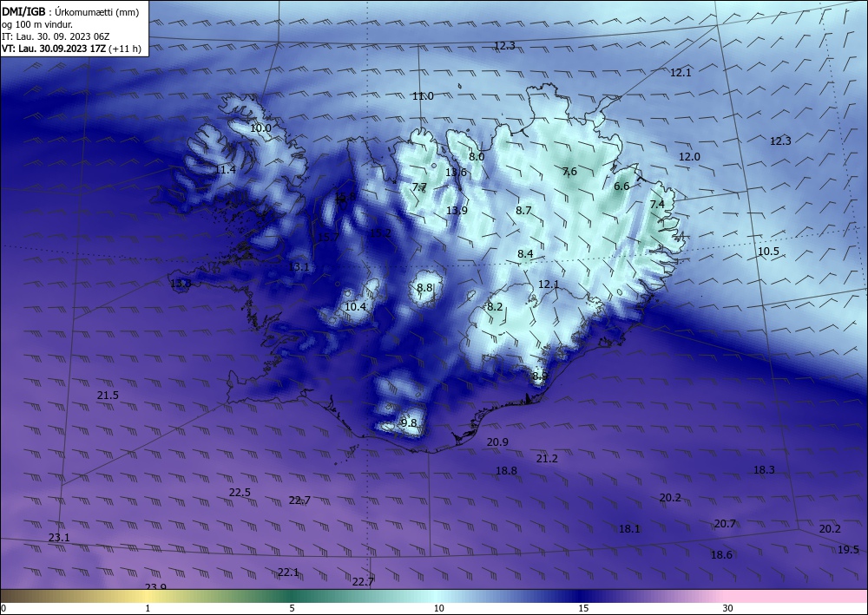Select the initial time 'IT: Lau. 30. 09. 2023 06Z'
The width and height of the screenshot is (868, 615).
[x=56, y=36]
